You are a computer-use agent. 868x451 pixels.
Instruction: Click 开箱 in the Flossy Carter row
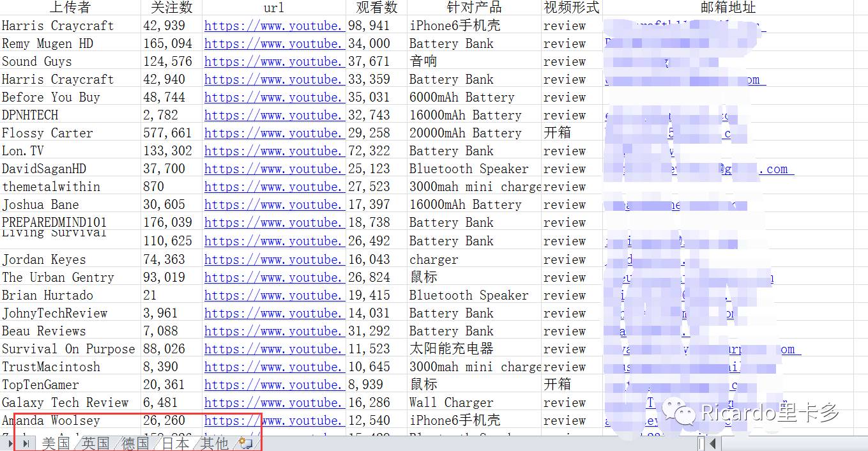click(x=571, y=133)
